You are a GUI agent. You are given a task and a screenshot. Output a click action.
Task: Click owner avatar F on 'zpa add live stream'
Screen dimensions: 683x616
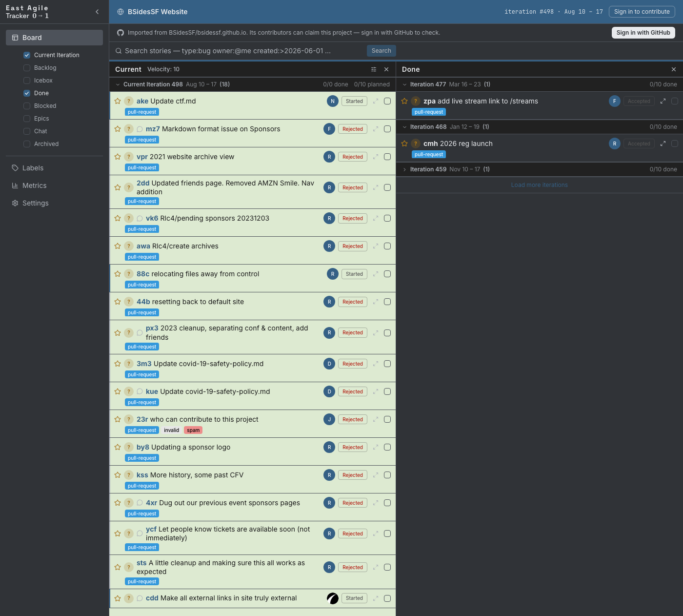tap(615, 101)
